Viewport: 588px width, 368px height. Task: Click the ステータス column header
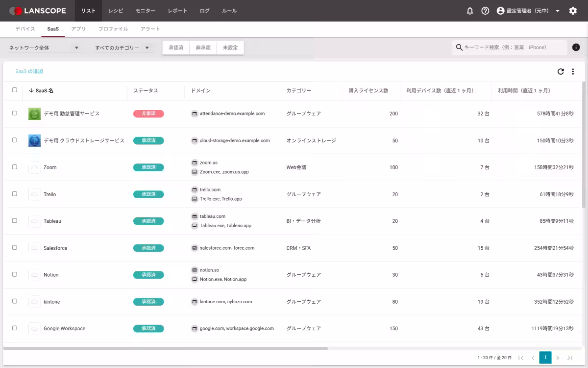146,91
